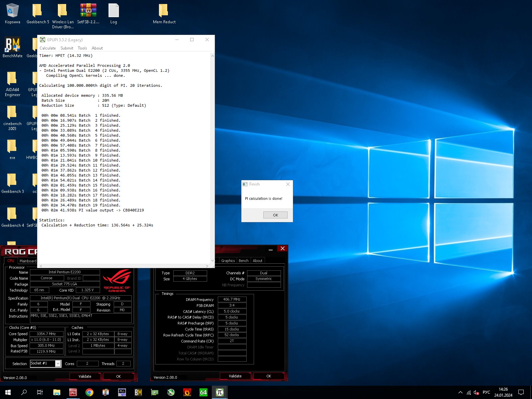532x399 pixels.
Task: Switch to CPU tab in ROG CPU-Z
Action: click(11, 261)
